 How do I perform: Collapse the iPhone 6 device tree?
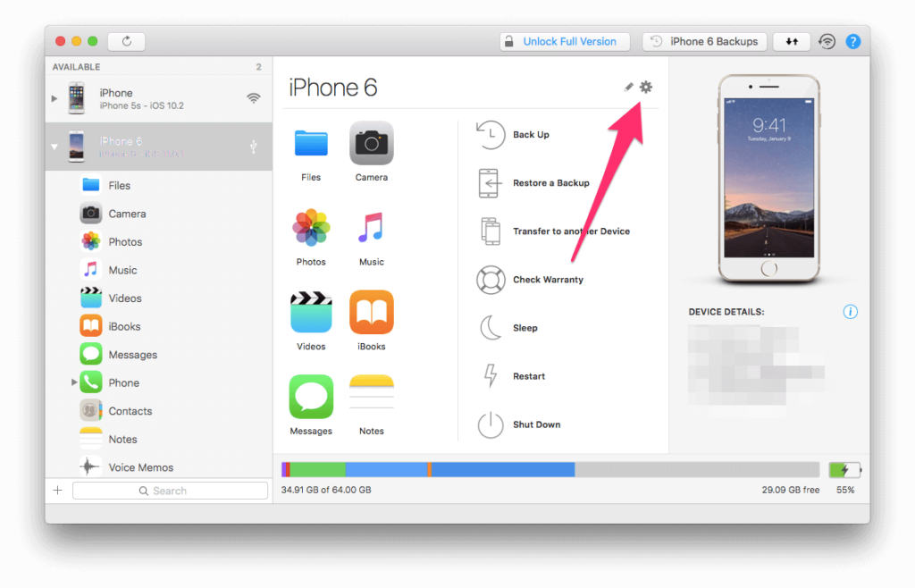(x=55, y=147)
